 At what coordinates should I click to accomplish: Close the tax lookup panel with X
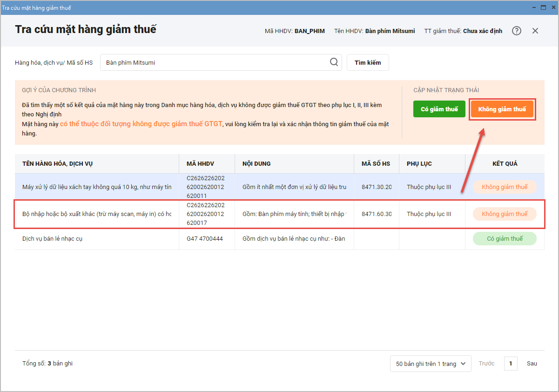tap(535, 31)
